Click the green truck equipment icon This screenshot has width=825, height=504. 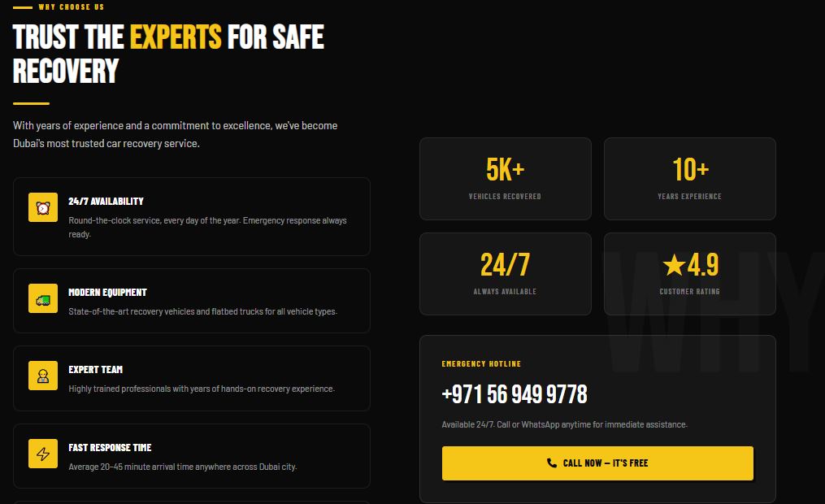tap(43, 299)
